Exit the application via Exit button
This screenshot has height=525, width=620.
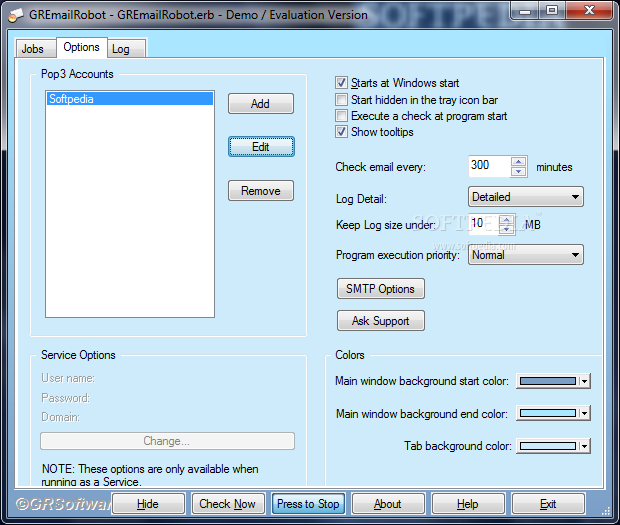click(548, 504)
